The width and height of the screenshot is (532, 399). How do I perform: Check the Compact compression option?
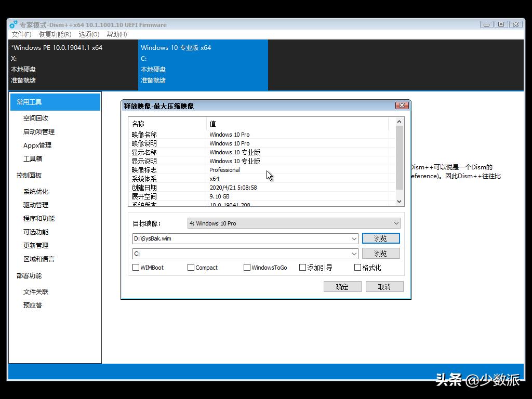[x=191, y=267]
